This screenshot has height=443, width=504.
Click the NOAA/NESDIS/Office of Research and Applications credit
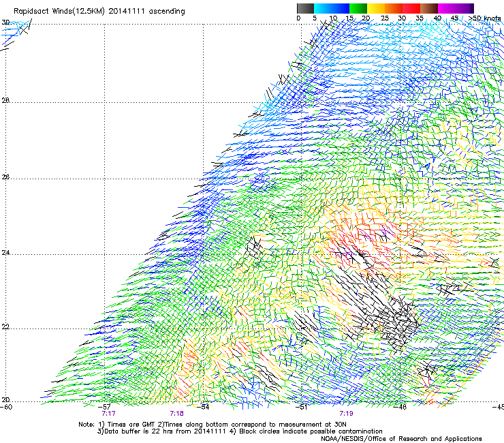[401, 439]
